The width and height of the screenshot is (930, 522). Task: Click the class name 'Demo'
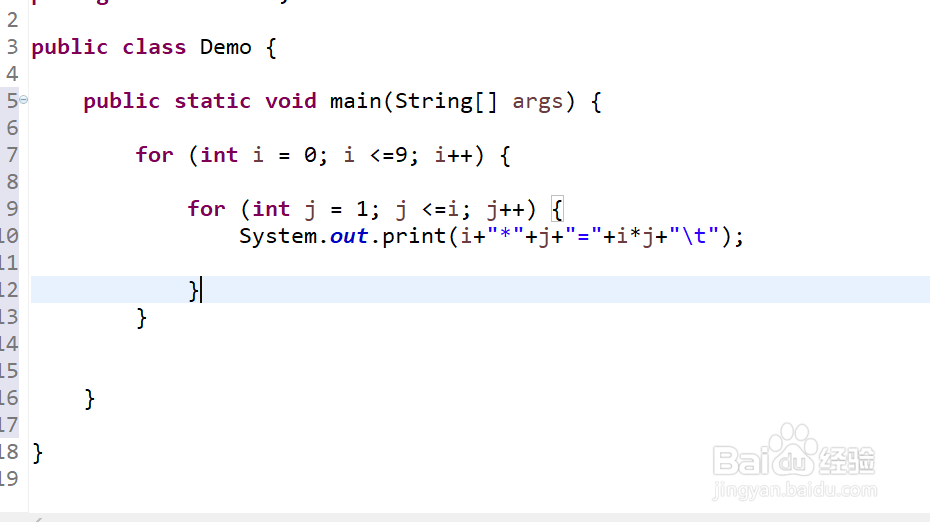tap(225, 47)
